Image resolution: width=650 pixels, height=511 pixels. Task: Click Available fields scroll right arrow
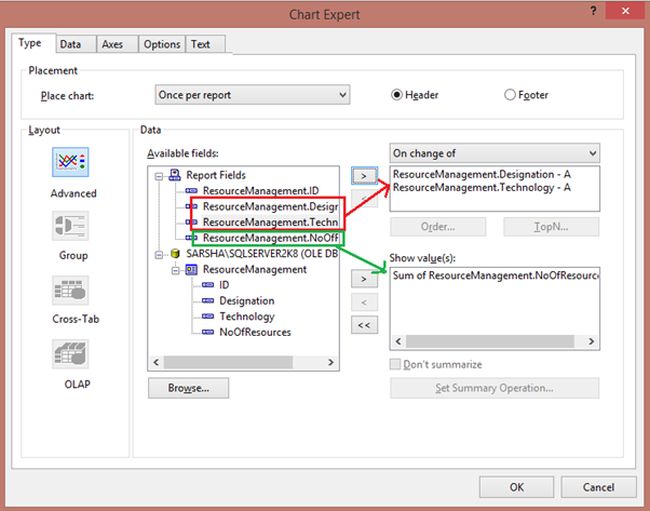[x=331, y=362]
